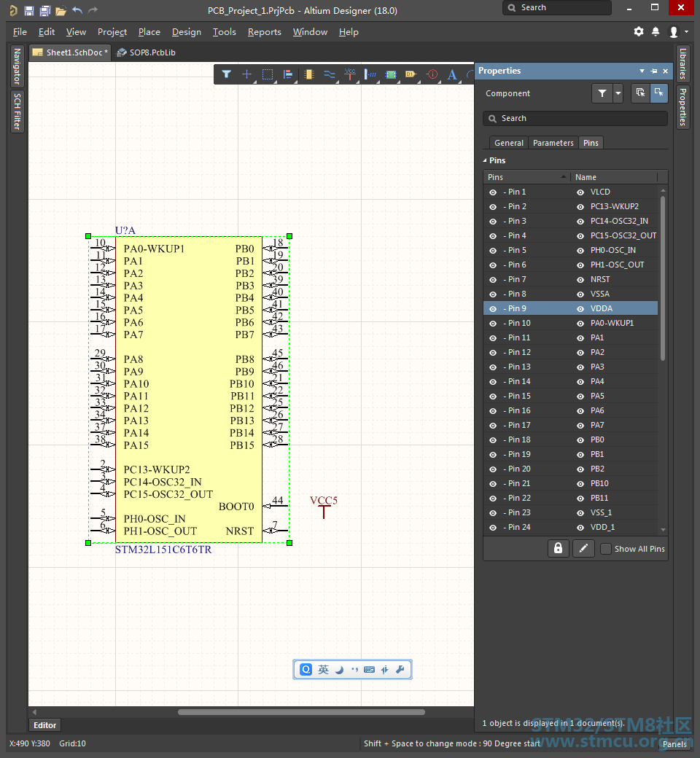
Task: Click the Properties panel Search field
Action: coord(575,118)
